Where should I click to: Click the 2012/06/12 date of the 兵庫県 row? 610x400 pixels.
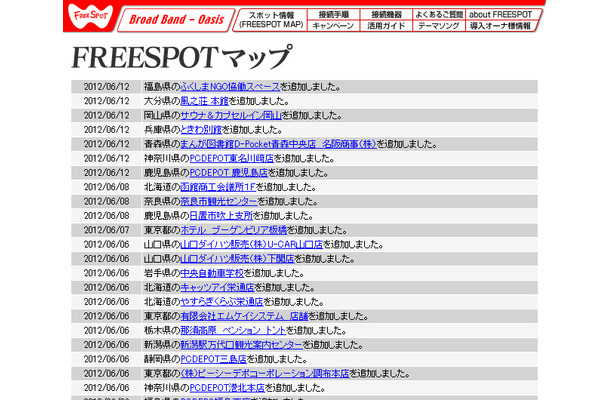point(106,130)
